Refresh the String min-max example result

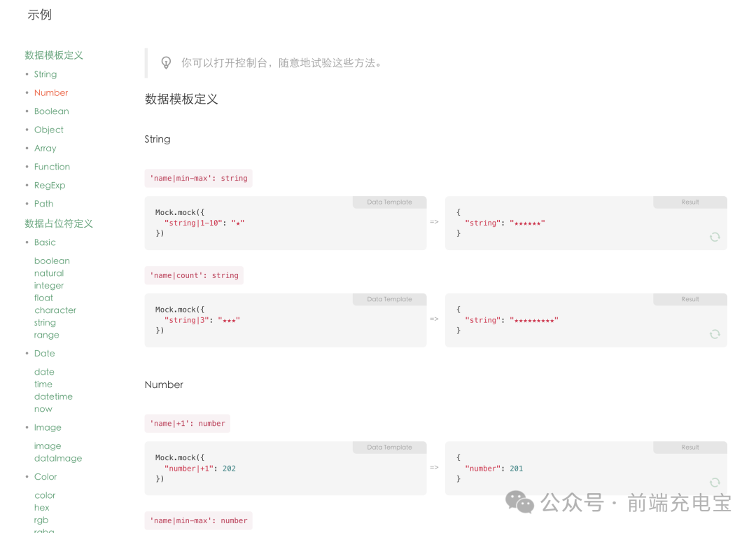pyautogui.click(x=715, y=237)
